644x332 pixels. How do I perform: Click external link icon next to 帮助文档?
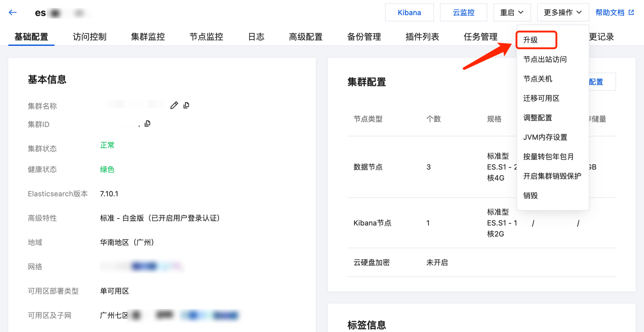tap(631, 12)
